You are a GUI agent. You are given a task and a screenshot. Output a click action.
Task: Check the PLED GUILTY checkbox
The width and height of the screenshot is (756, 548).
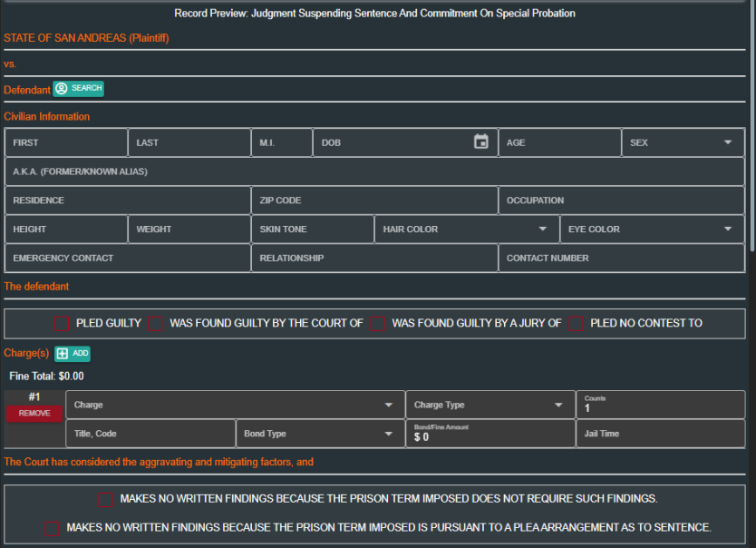tap(61, 323)
